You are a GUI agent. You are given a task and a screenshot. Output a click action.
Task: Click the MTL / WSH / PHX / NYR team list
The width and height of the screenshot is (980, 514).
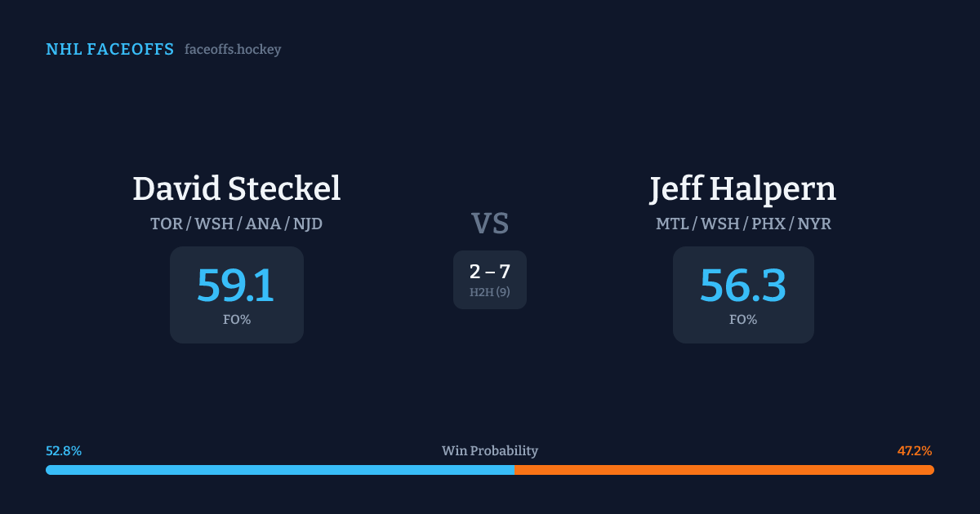[x=743, y=224]
